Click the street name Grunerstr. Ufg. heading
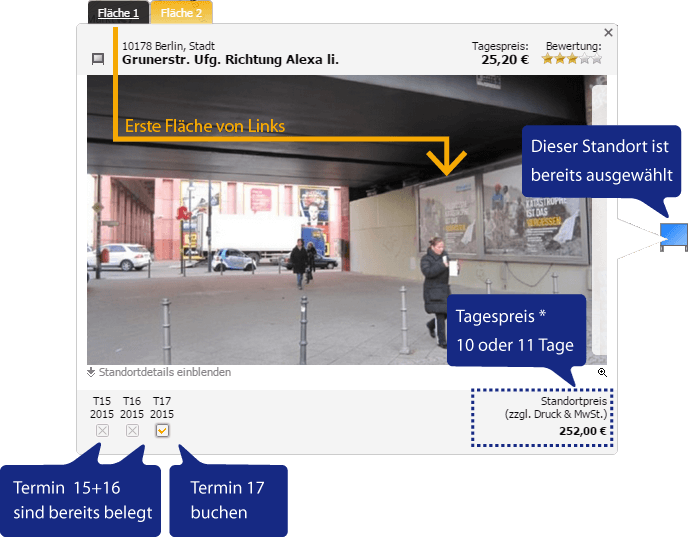688x537 pixels. pos(230,60)
